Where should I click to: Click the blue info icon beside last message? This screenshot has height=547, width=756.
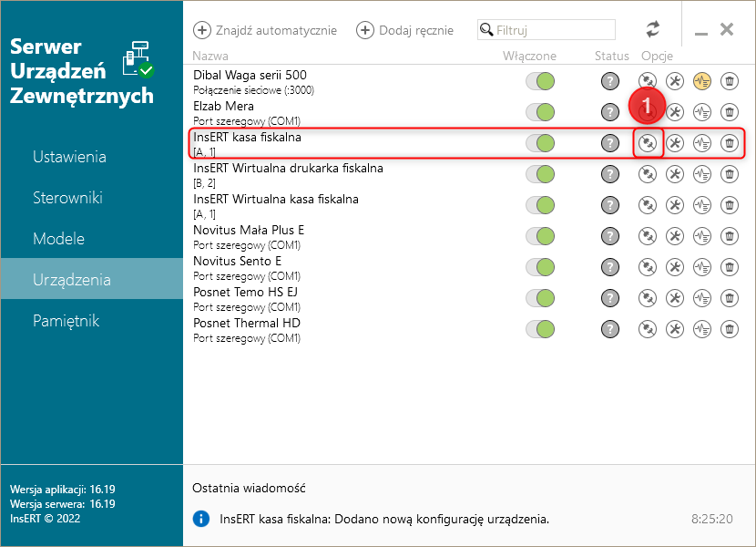click(201, 519)
